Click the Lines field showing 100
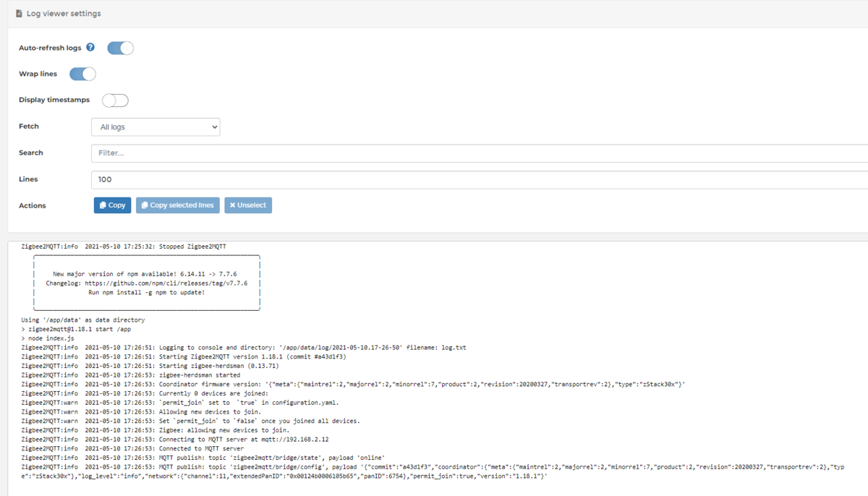The image size is (868, 496). (x=480, y=179)
